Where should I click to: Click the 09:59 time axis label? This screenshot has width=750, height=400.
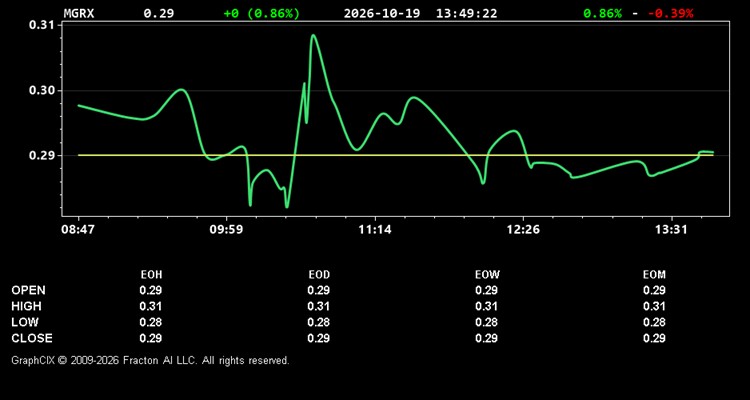pyautogui.click(x=226, y=230)
